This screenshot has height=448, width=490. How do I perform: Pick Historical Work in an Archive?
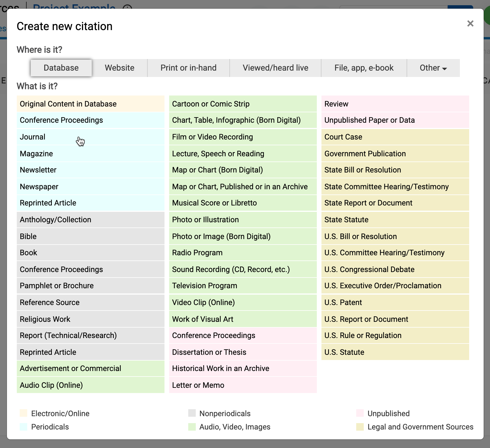tap(243, 368)
